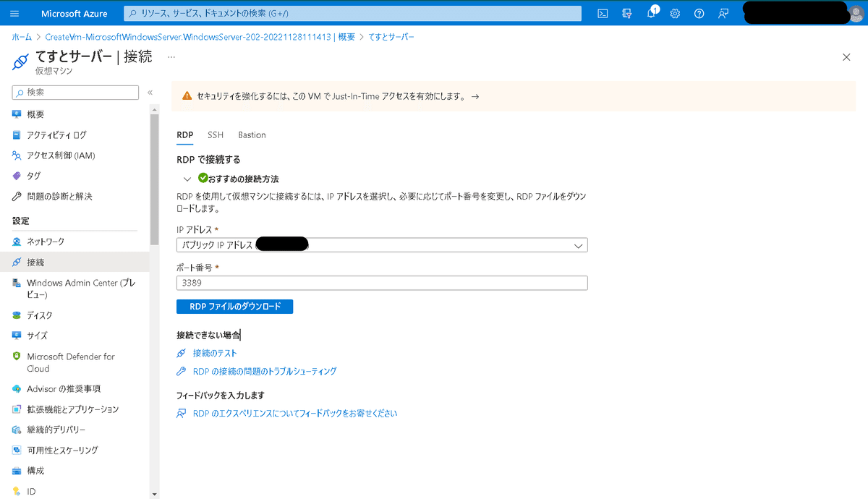Open the RDP feedback link
The height and width of the screenshot is (499, 868).
(295, 414)
